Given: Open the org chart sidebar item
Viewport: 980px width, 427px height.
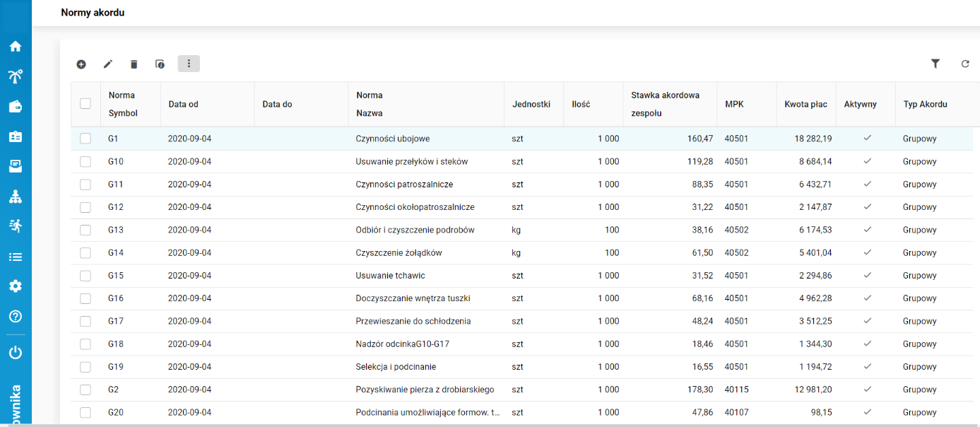Looking at the screenshot, I should 16,197.
